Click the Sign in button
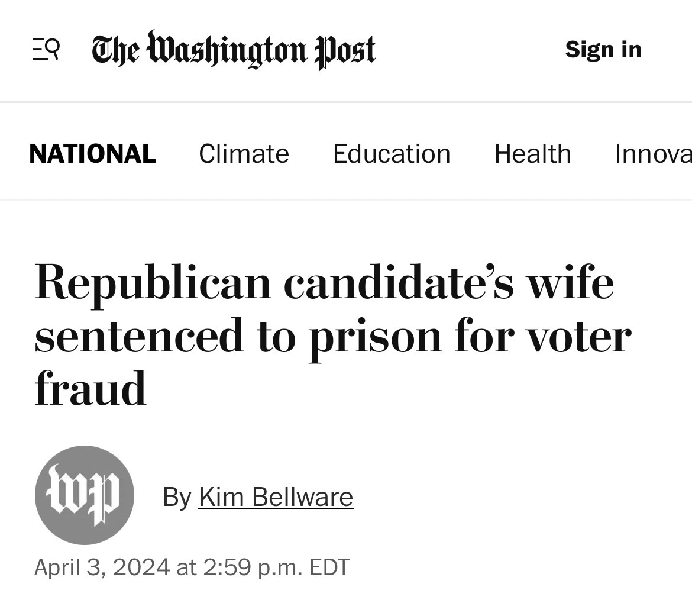 point(603,49)
